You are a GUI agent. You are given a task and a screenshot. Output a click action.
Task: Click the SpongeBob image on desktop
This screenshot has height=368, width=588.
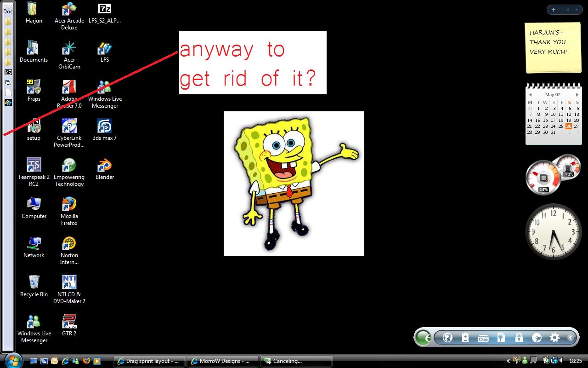pyautogui.click(x=294, y=184)
